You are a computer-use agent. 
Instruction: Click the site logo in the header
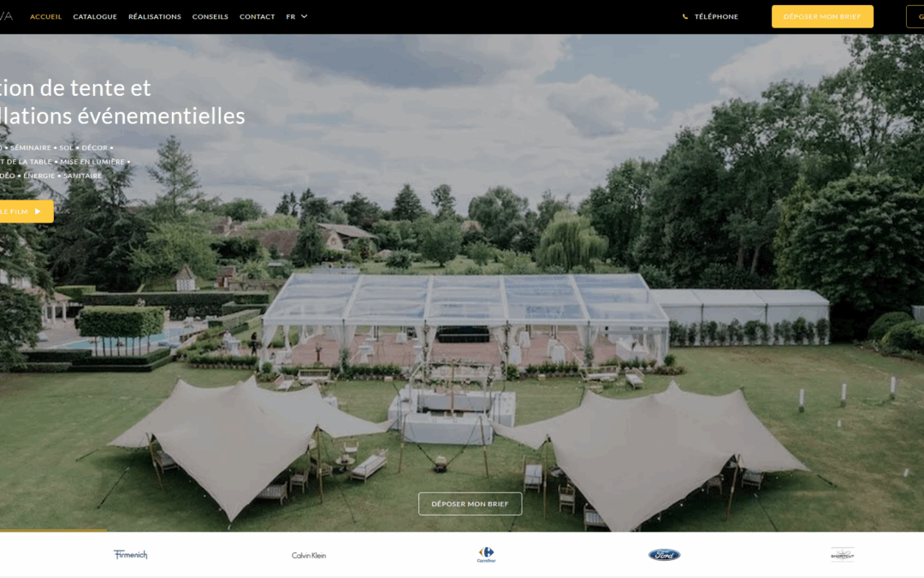click(x=6, y=16)
